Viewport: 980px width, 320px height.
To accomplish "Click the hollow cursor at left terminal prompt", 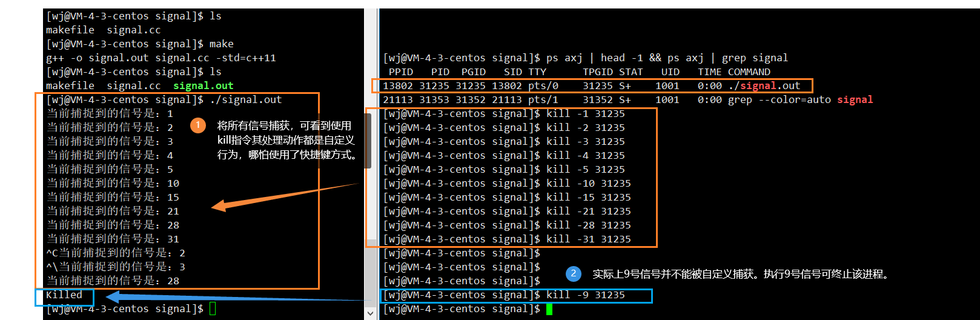I will click(213, 308).
